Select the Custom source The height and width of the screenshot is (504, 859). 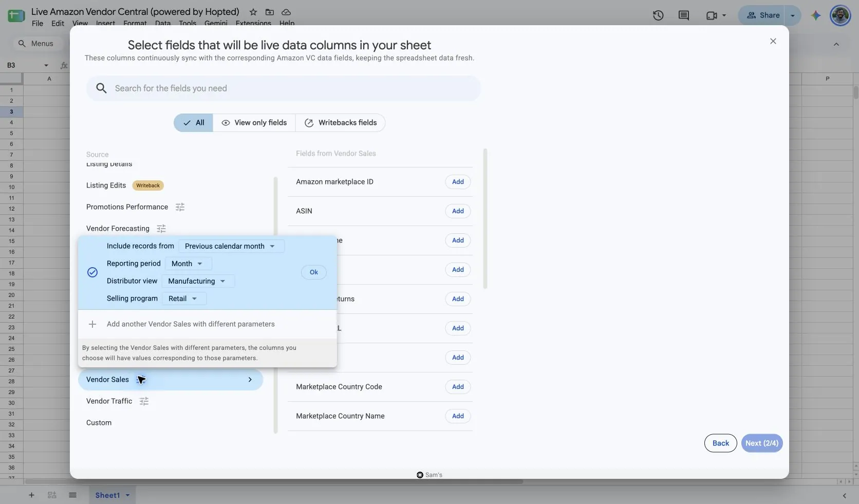click(99, 423)
